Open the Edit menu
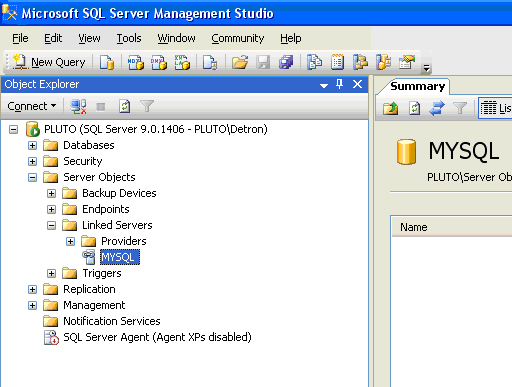Image resolution: width=512 pixels, height=387 pixels. point(53,38)
